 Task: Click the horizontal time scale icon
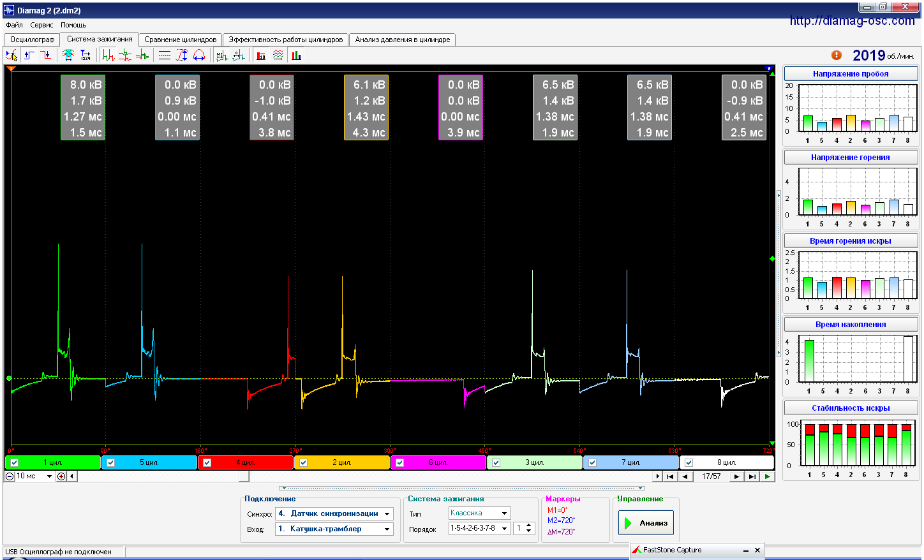(x=199, y=55)
